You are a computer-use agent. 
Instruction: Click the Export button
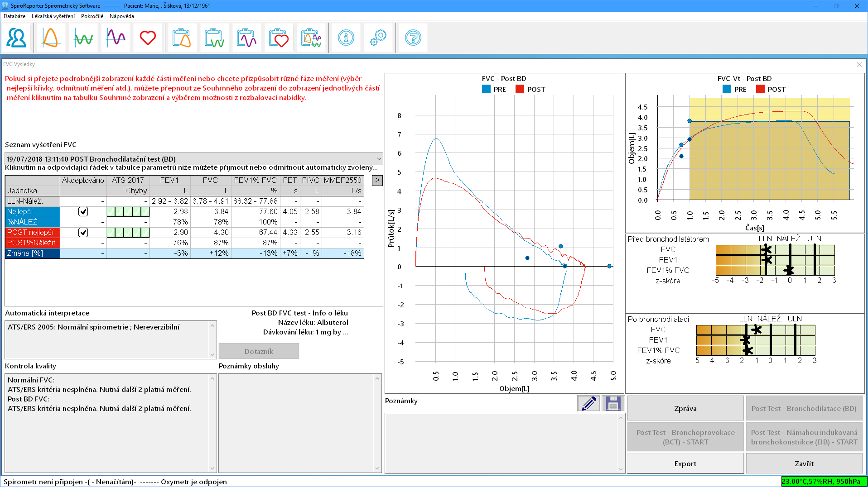(x=685, y=463)
